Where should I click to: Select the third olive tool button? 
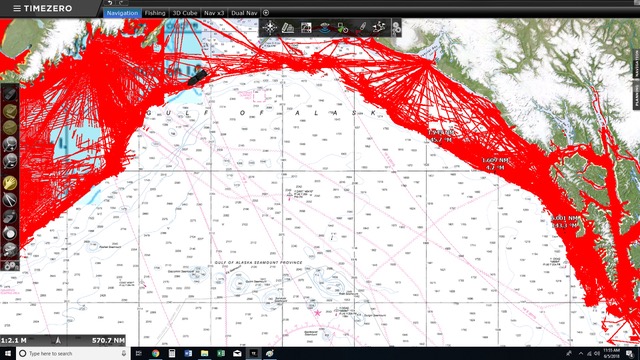[x=9, y=128]
